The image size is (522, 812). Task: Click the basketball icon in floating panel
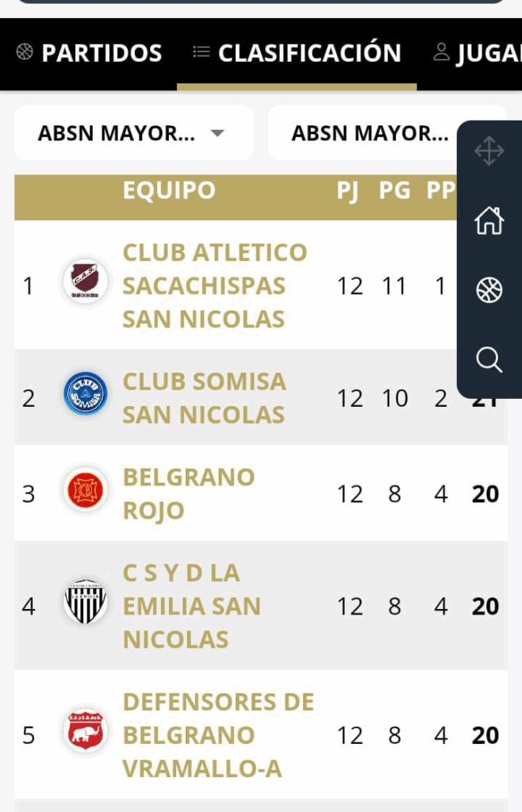[489, 289]
